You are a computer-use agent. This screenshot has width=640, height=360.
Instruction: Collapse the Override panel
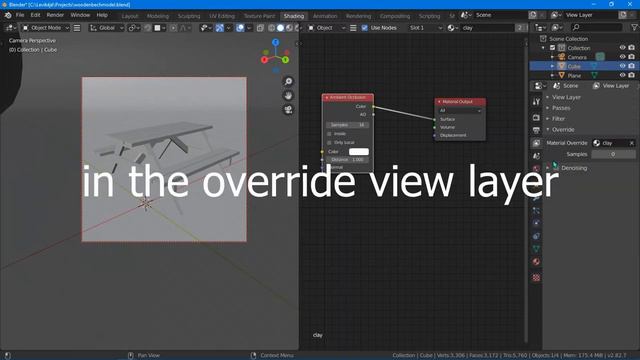tap(563, 130)
